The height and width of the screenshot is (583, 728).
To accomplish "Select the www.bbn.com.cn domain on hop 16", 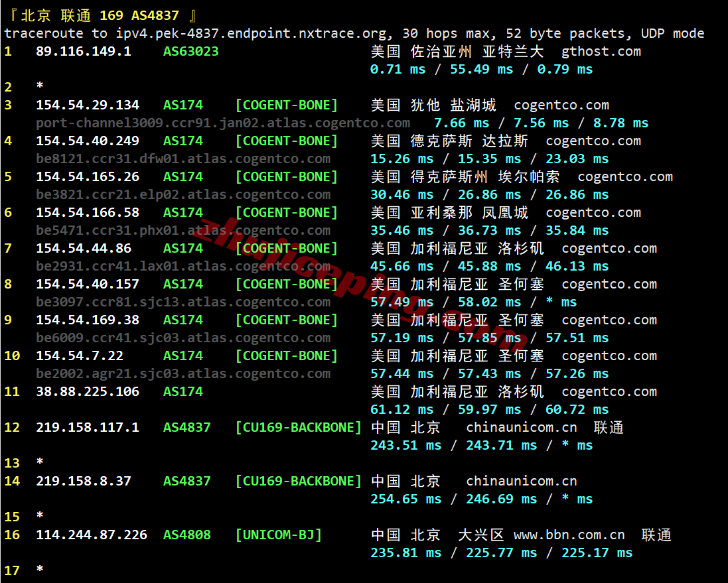I will (567, 535).
